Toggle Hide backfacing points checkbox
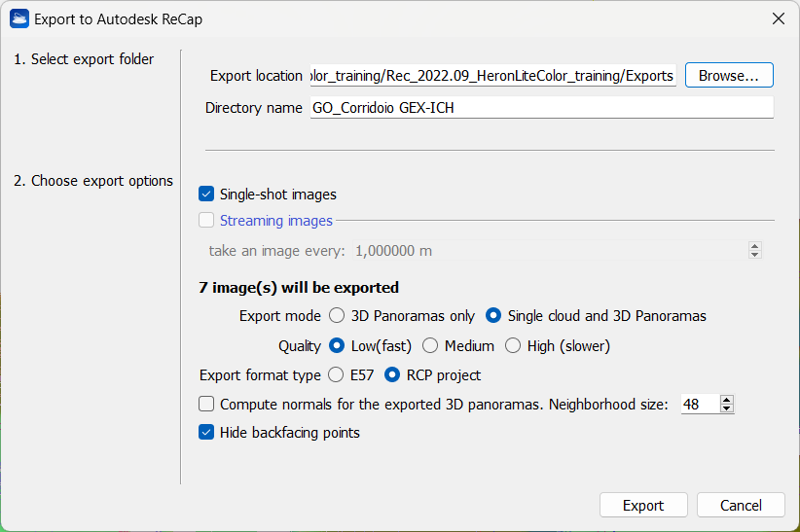This screenshot has width=800, height=532. tap(206, 433)
